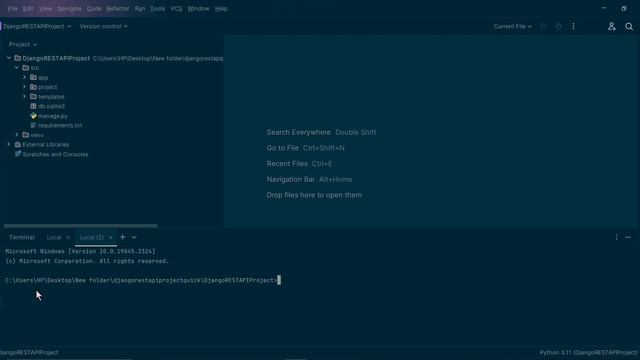Expand the app folder

point(24,77)
